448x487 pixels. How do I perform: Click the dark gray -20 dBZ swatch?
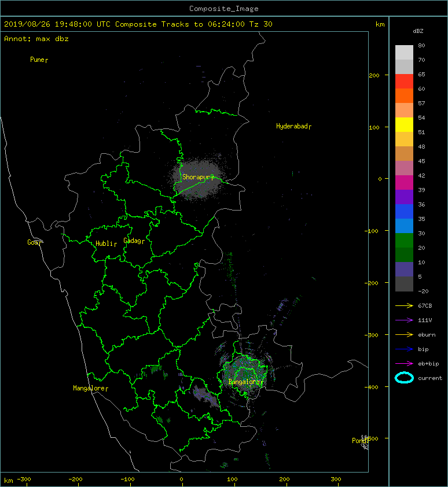pyautogui.click(x=404, y=284)
